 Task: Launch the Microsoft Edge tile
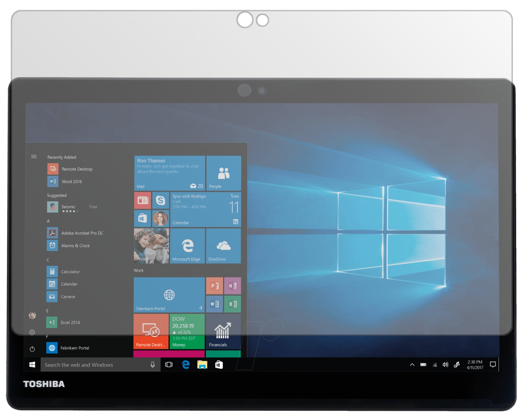187,246
